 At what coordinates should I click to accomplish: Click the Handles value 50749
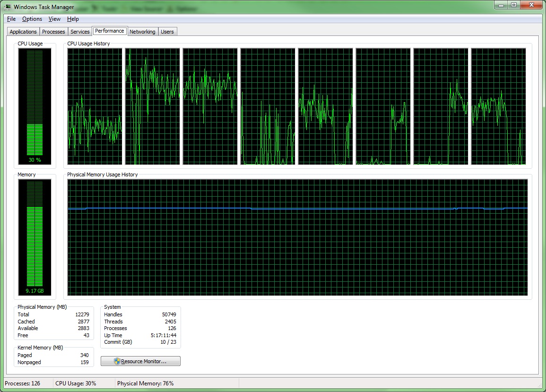point(169,314)
